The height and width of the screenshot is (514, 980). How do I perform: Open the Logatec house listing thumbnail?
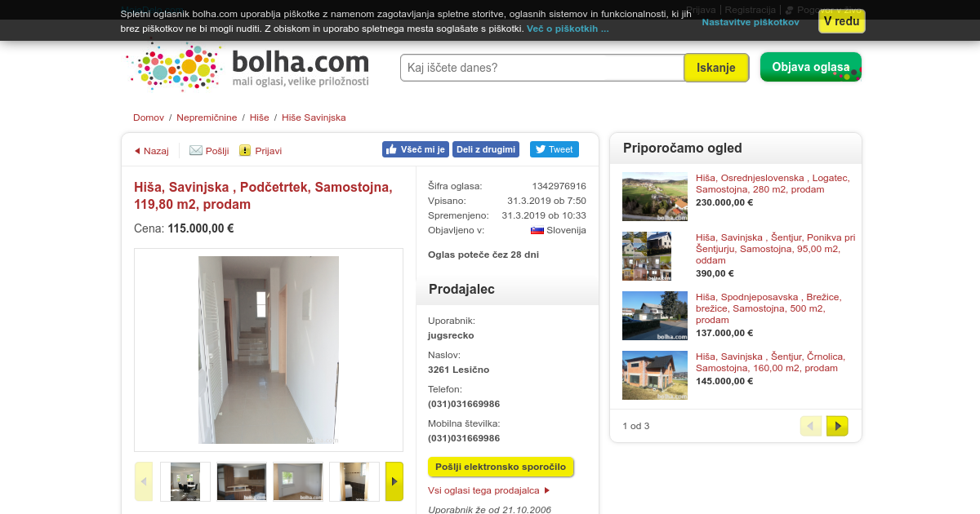point(655,197)
